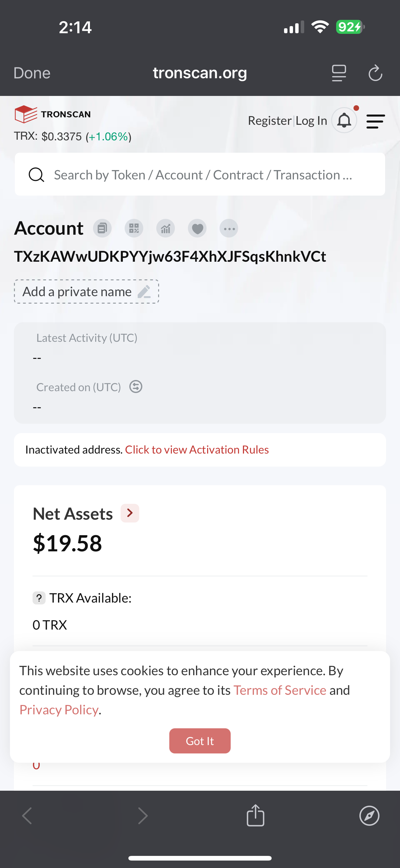Show the address QR code
Viewport: 400px width, 868px height.
tap(134, 228)
